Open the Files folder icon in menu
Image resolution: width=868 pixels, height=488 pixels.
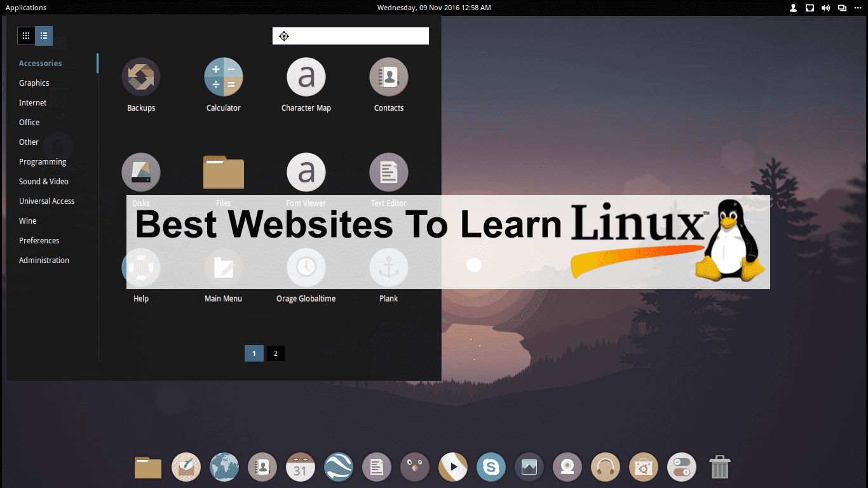click(224, 172)
